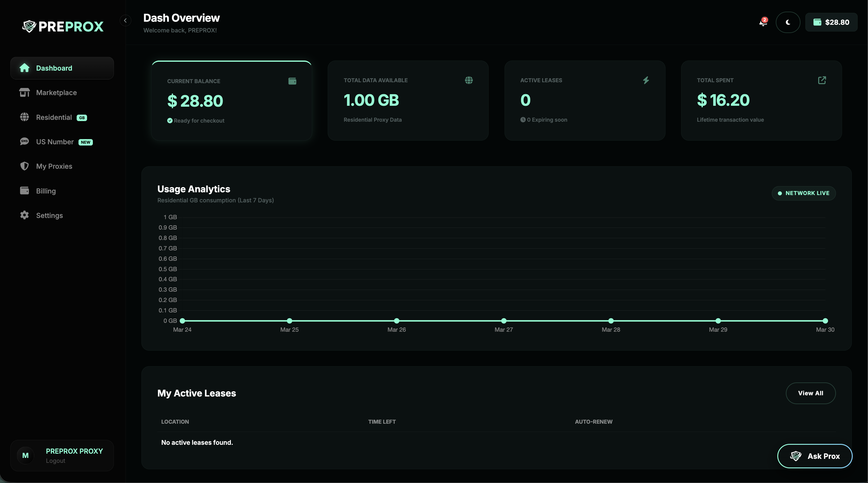This screenshot has height=483, width=868.
Task: Expand the Residential section with GB badge
Action: (54, 117)
